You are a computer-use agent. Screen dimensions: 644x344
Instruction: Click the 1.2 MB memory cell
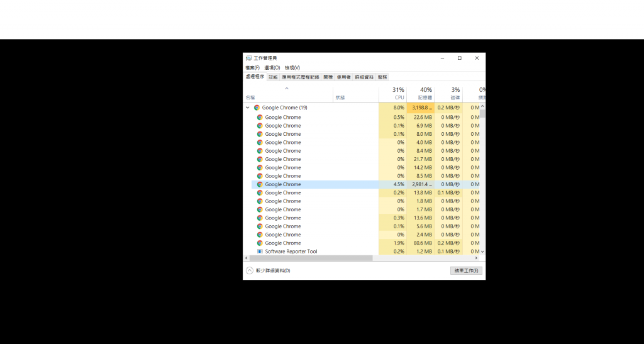[x=421, y=251]
